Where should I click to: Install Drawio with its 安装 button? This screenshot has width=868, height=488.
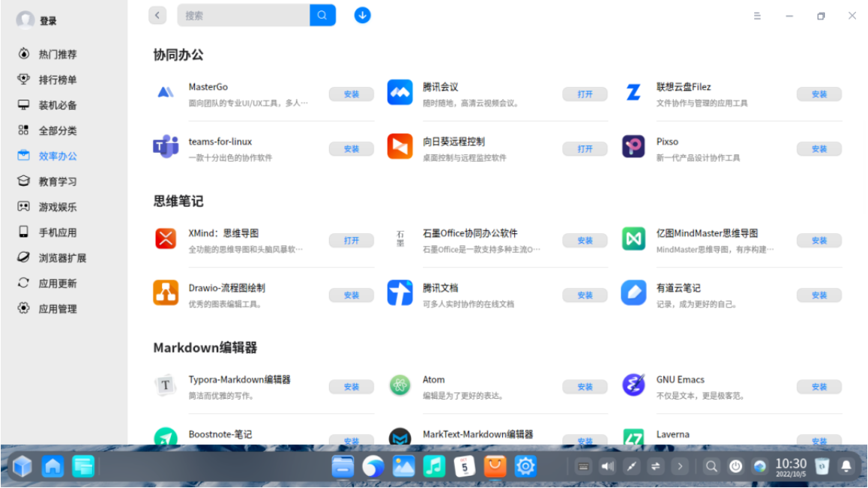pyautogui.click(x=351, y=295)
